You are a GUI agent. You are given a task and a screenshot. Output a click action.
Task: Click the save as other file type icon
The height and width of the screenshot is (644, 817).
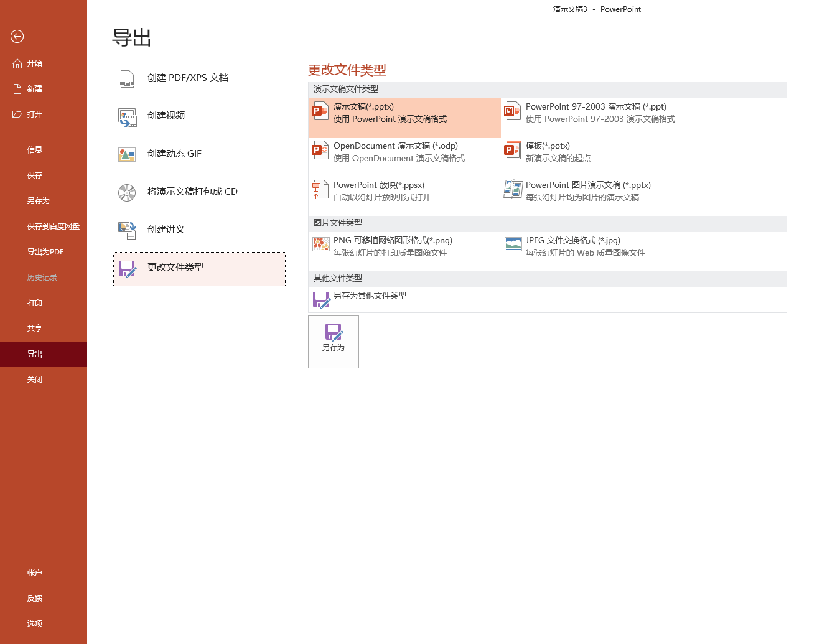[321, 301]
